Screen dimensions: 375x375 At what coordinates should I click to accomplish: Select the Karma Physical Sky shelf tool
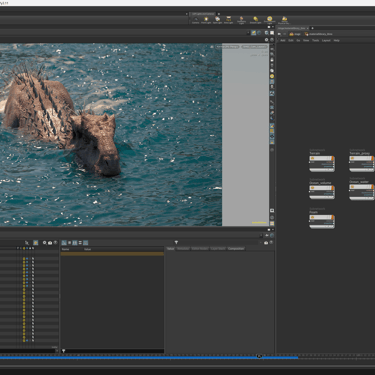(284, 20)
